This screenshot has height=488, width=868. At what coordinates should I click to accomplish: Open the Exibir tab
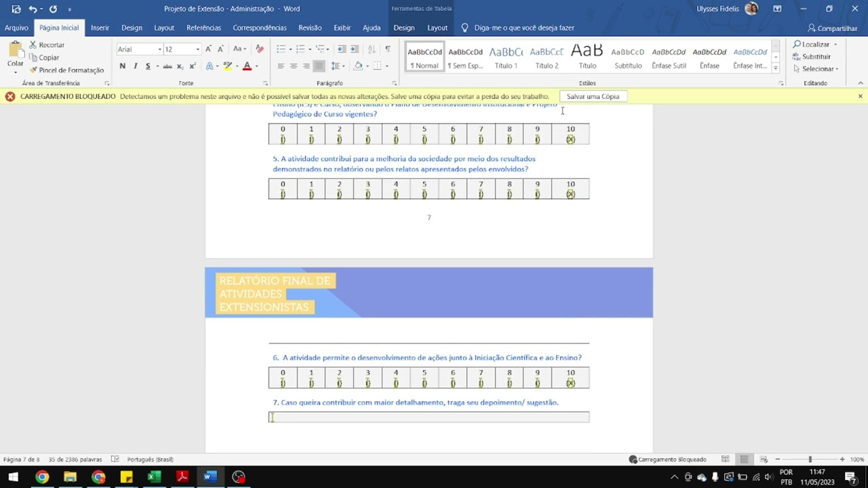click(x=342, y=28)
